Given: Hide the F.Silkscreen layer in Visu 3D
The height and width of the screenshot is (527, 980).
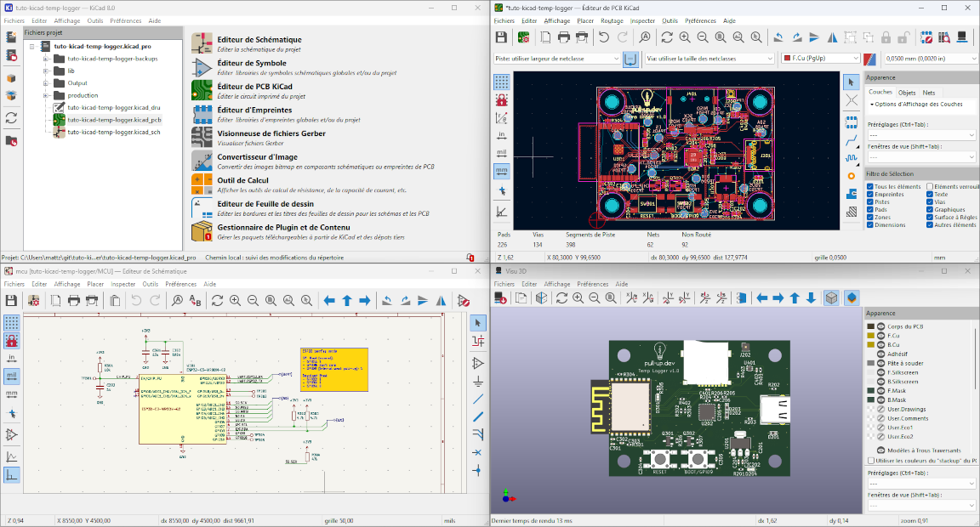Looking at the screenshot, I should [x=880, y=372].
